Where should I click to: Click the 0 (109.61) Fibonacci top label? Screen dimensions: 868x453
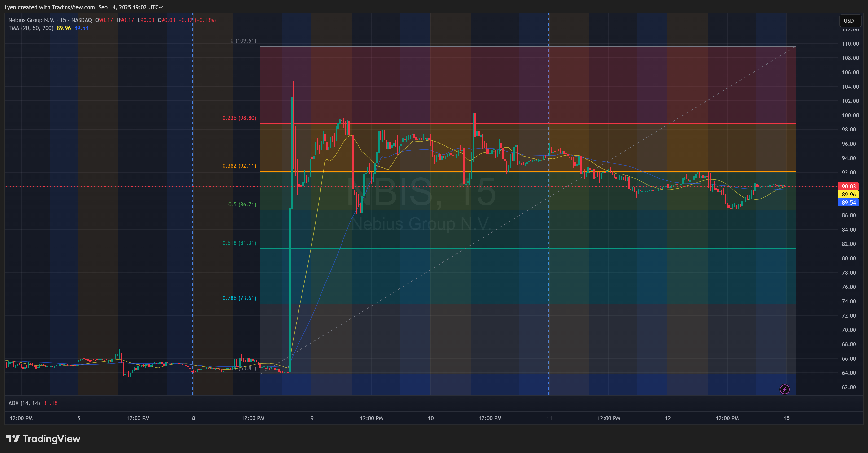(243, 41)
